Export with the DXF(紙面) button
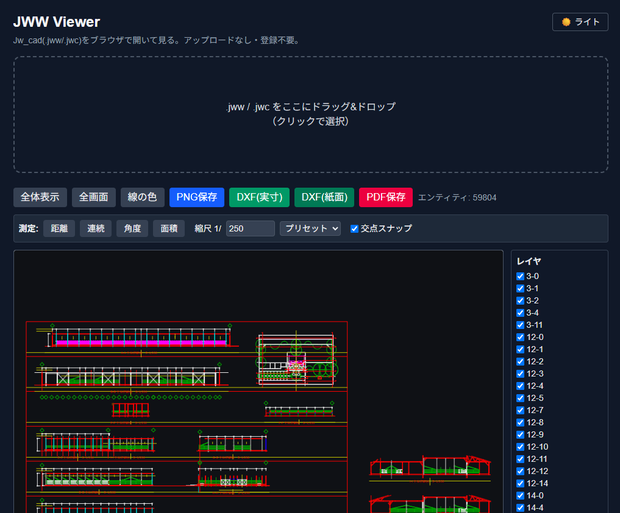The width and height of the screenshot is (620, 513). click(324, 197)
